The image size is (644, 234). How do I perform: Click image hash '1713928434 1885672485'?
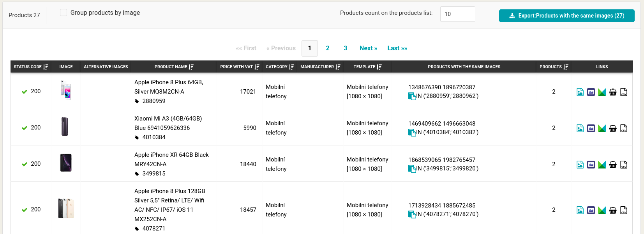(442, 206)
